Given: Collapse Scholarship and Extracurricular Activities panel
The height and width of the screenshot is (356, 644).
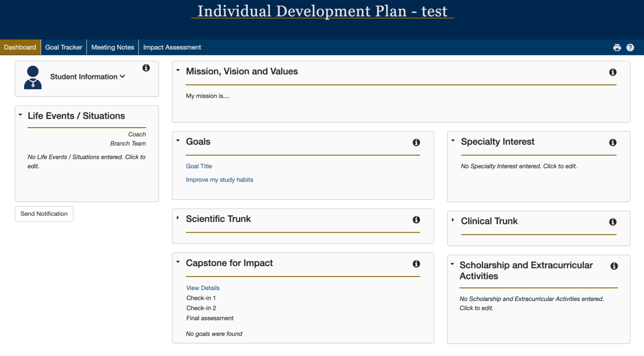Looking at the screenshot, I should click(x=452, y=264).
